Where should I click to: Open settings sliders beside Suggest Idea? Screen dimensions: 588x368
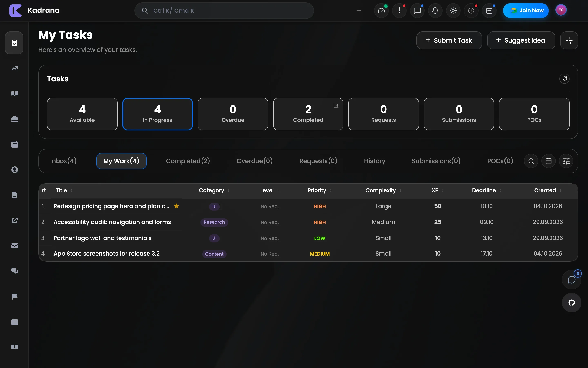click(x=569, y=40)
